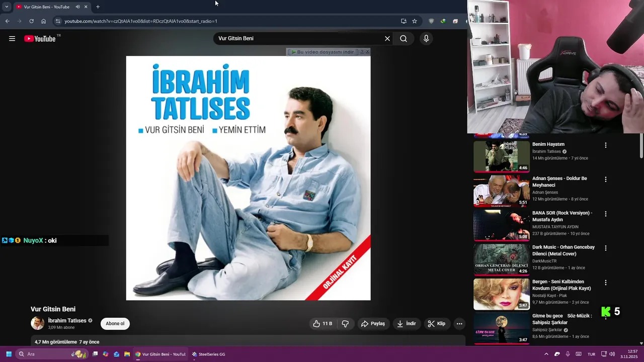Open Outlook icon on taskbar
Image resolution: width=644 pixels, height=362 pixels.
pos(116,354)
